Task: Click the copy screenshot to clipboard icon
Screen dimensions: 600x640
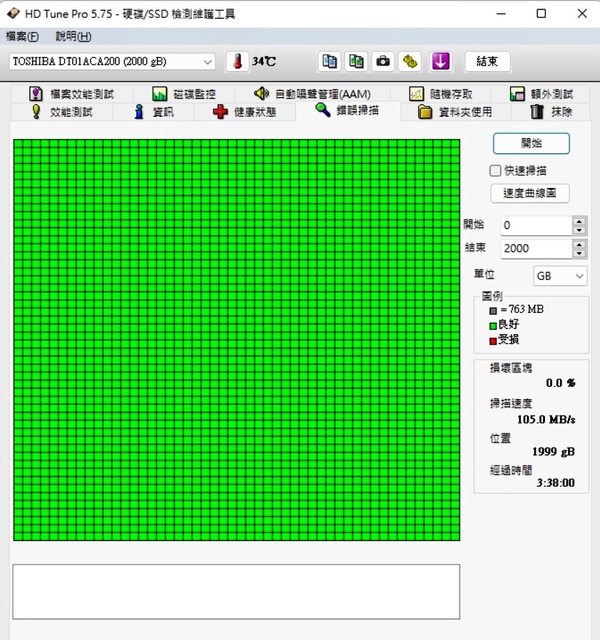Action: [x=356, y=61]
